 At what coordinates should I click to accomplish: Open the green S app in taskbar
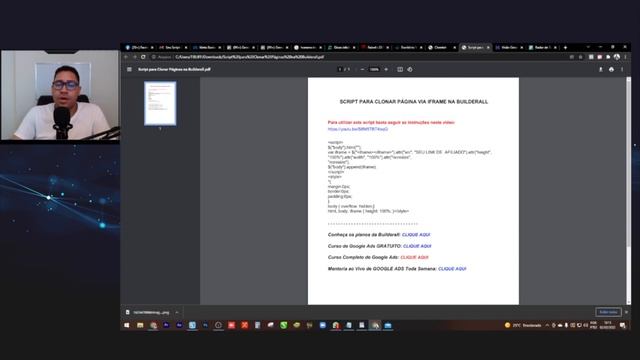click(x=283, y=325)
